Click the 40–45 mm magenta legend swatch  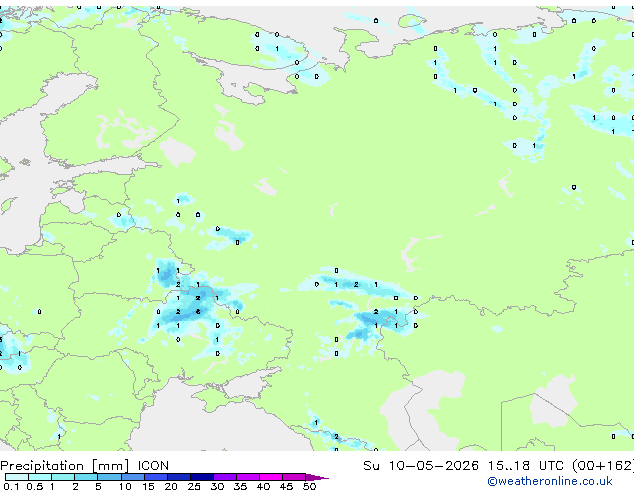point(271,477)
